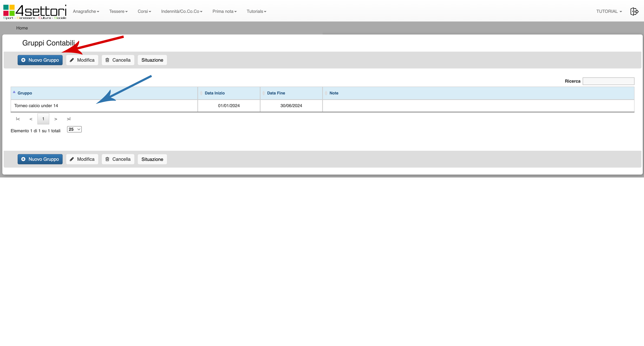Go to the next results page
This screenshot has height=346, width=644.
pyautogui.click(x=56, y=119)
